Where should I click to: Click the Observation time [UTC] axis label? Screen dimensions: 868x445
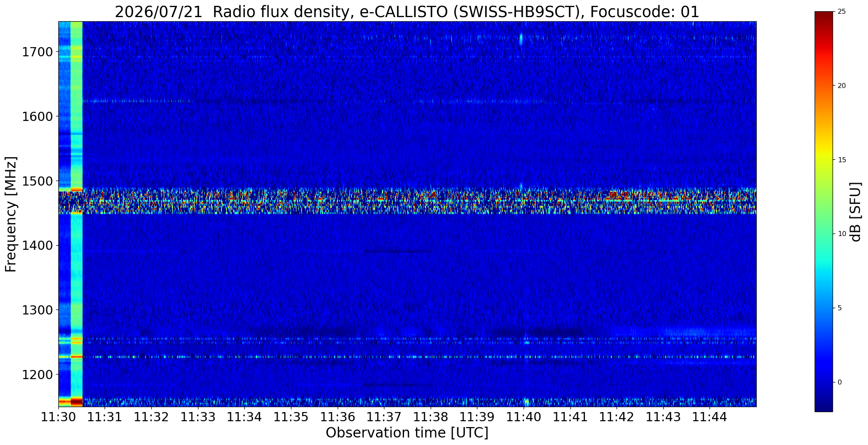407,433
